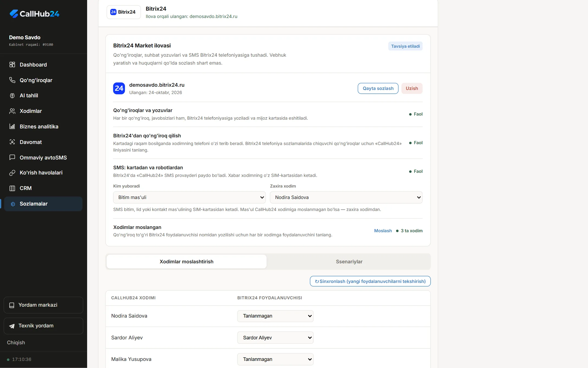Viewport: 588px width, 368px height.
Task: Open Bitrix24 user dropdown for Nodira Saidova
Action: [x=275, y=316]
